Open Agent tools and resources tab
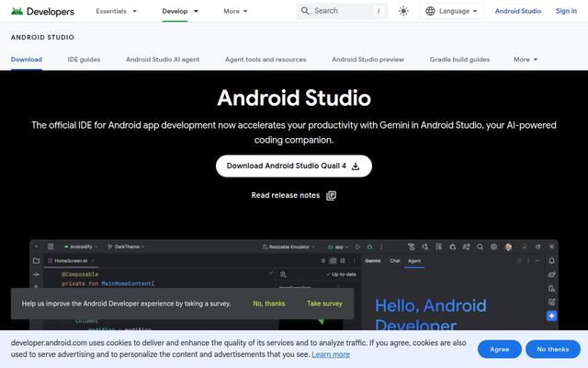Screen dimensions: 588x368 tap(266, 59)
